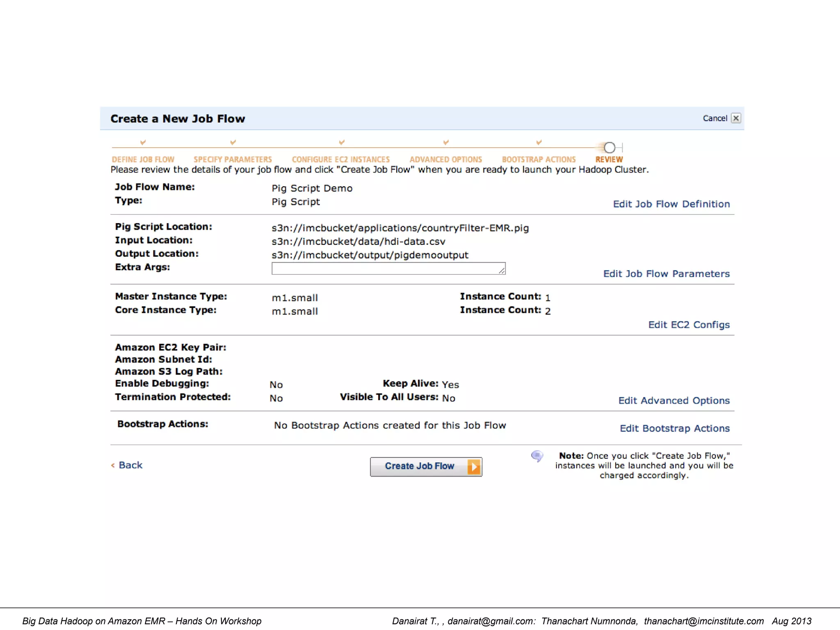Click the Specify Parameters checkmark icon
Viewport: 840px width, 630px height.
pos(233,142)
